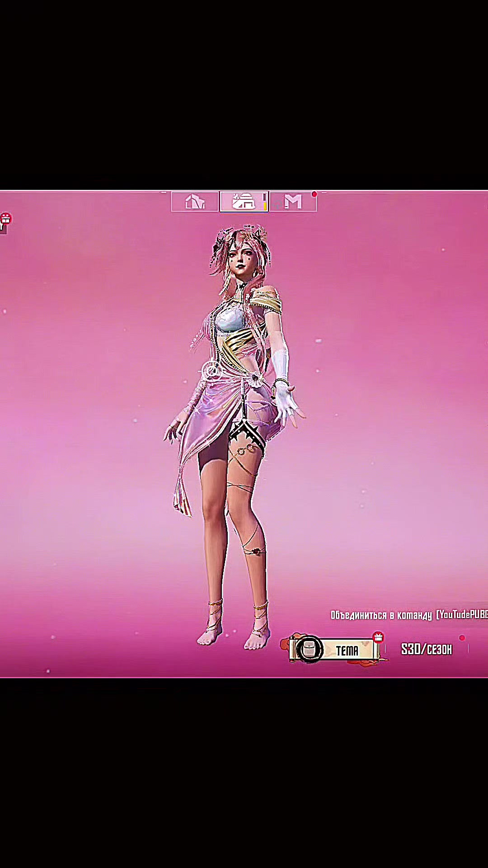Viewport: 488px width, 868px height.
Task: Click the backpack icon beside ТЕМА
Action: pyautogui.click(x=309, y=649)
